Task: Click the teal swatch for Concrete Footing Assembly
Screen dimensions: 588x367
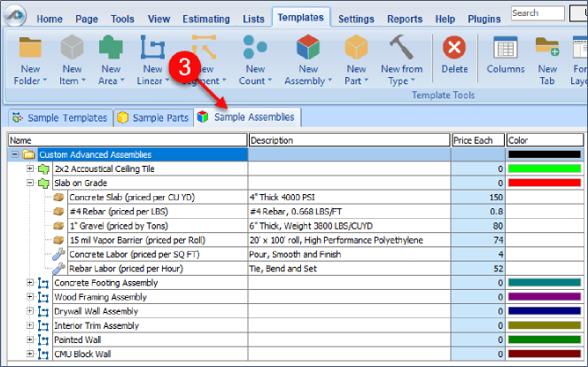Action: [544, 283]
